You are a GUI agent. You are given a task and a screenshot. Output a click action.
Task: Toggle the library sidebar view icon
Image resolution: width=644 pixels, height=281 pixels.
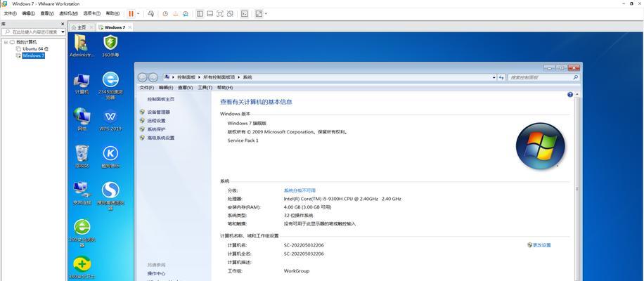(x=200, y=13)
